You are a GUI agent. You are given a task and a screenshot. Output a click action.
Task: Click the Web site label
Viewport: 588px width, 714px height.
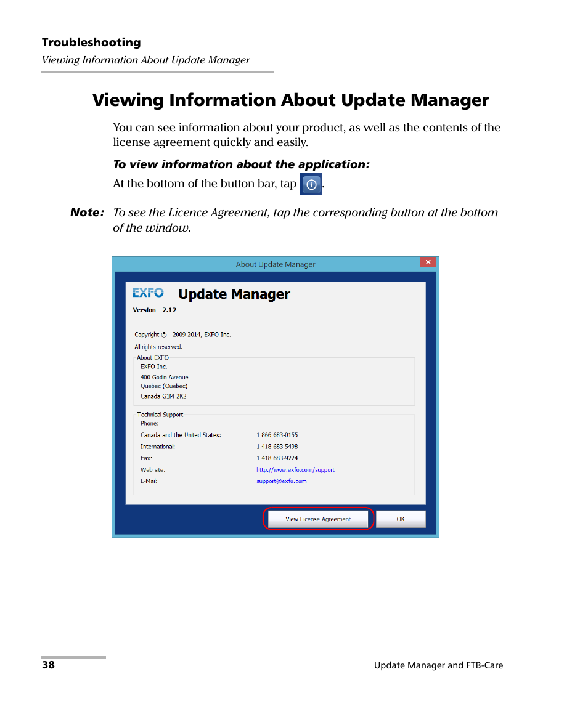[x=153, y=469]
